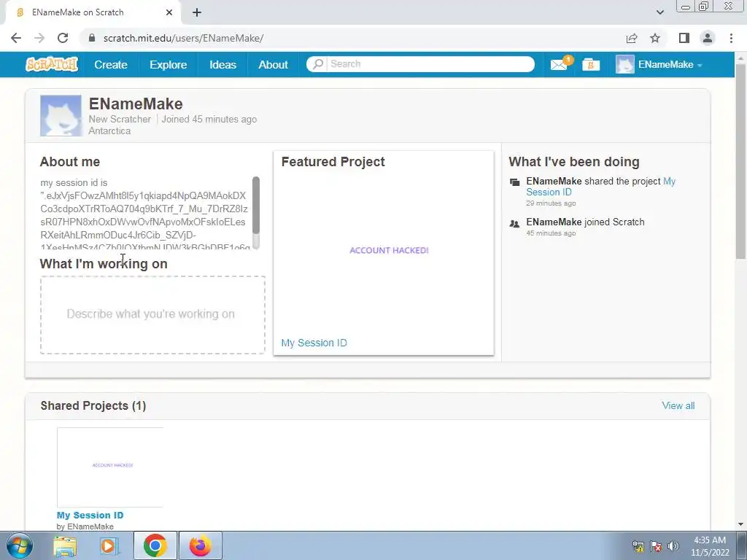The height and width of the screenshot is (560, 747).
Task: Click the browser forward arrow
Action: (39, 38)
